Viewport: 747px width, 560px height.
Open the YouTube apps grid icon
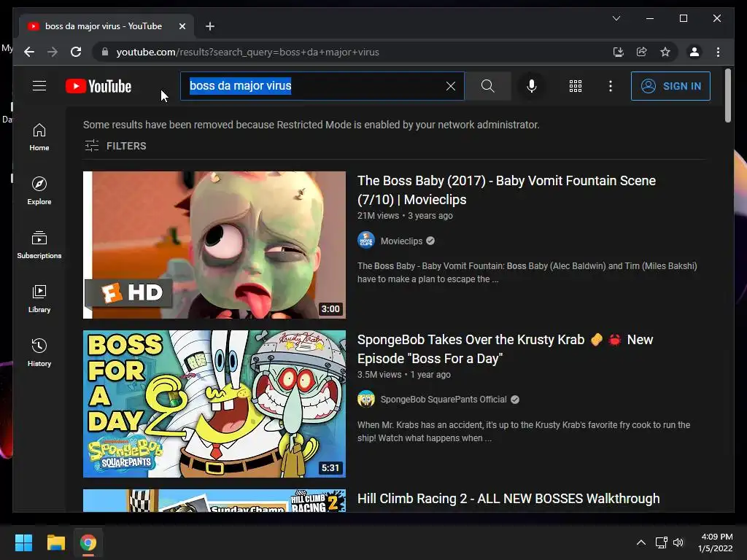[x=576, y=86]
